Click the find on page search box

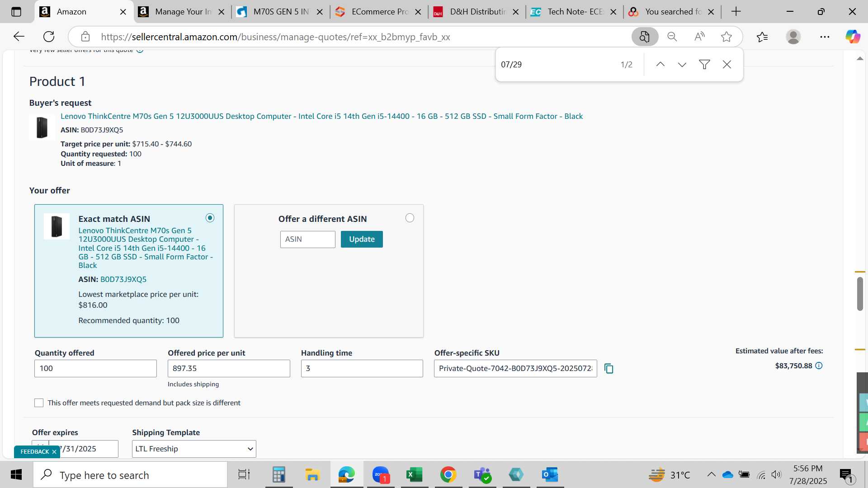tap(557, 65)
